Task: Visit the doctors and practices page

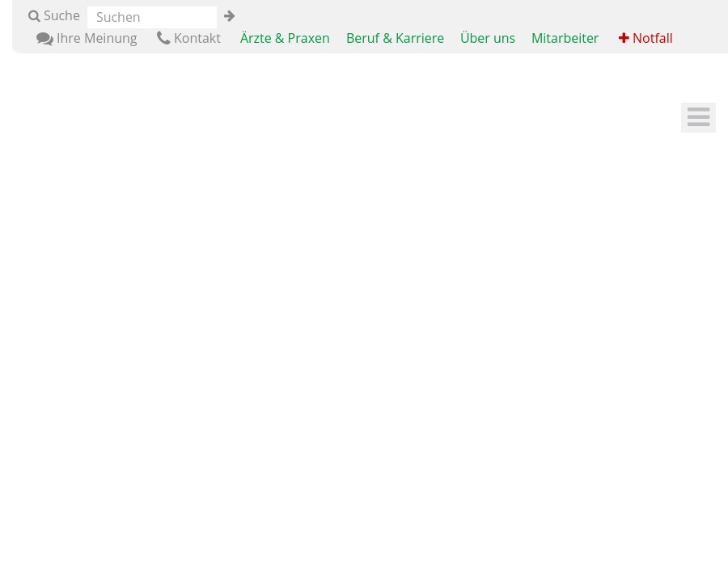Action: pos(285,38)
